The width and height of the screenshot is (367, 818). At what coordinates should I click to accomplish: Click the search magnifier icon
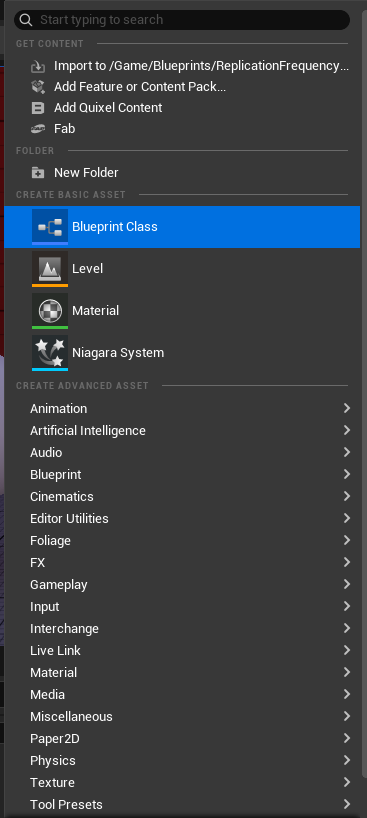(x=26, y=20)
